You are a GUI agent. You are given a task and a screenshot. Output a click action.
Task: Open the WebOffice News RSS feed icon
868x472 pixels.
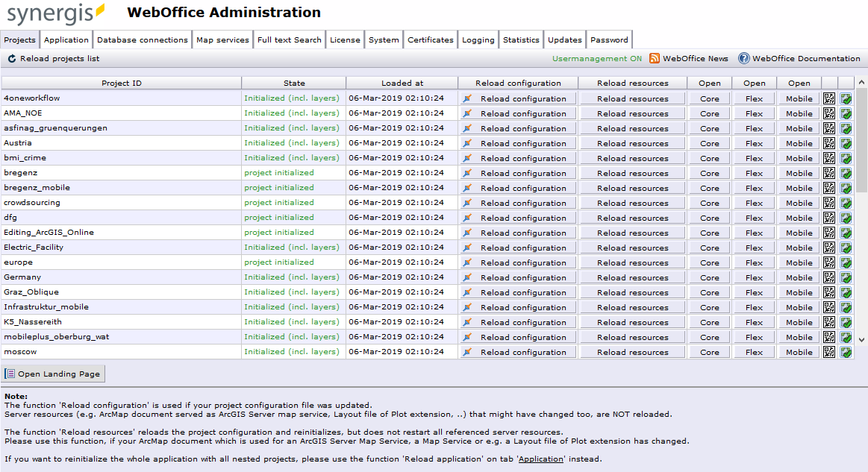655,57
